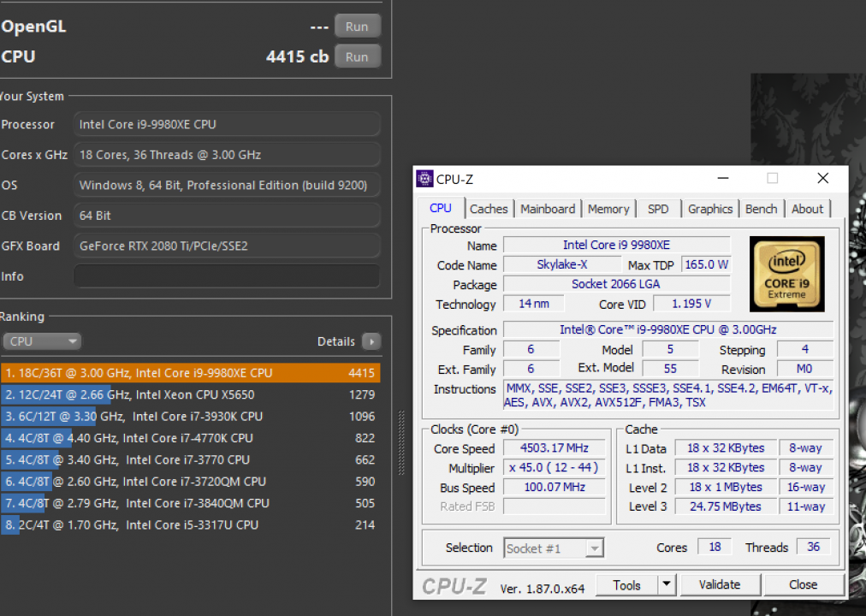Run the CPU benchmark test
This screenshot has height=616, width=866.
click(x=357, y=57)
